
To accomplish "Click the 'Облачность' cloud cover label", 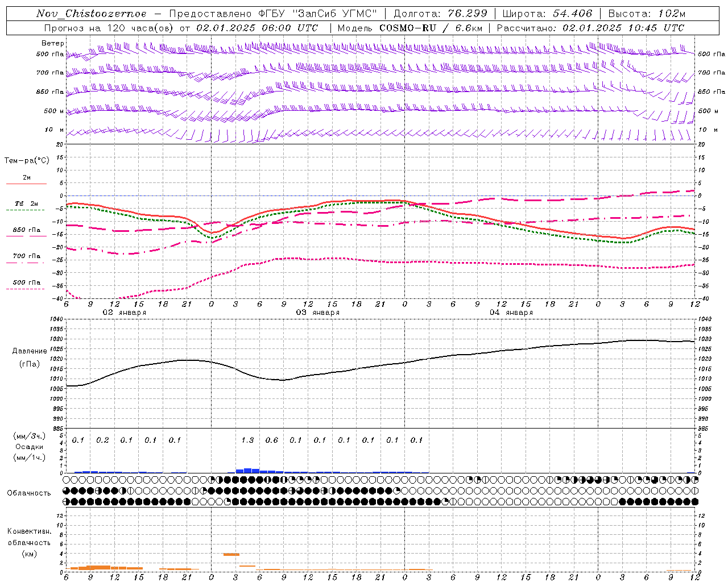I will (29, 493).
